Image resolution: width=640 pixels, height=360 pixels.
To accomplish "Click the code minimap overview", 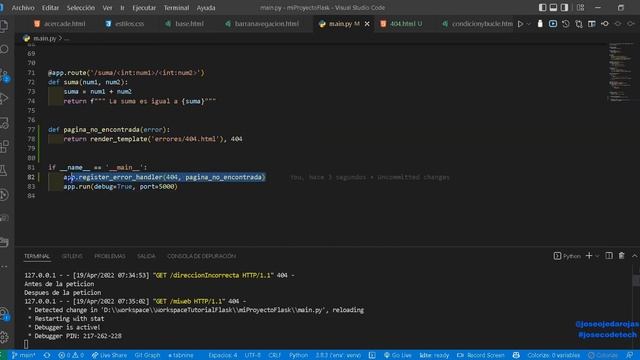I will coord(621,72).
